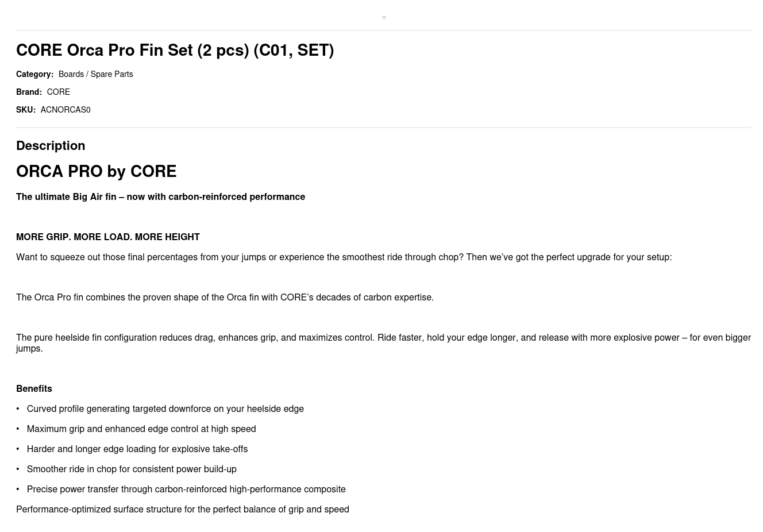763x532 pixels.
Task: Click the CORE brand value
Action: (x=58, y=92)
